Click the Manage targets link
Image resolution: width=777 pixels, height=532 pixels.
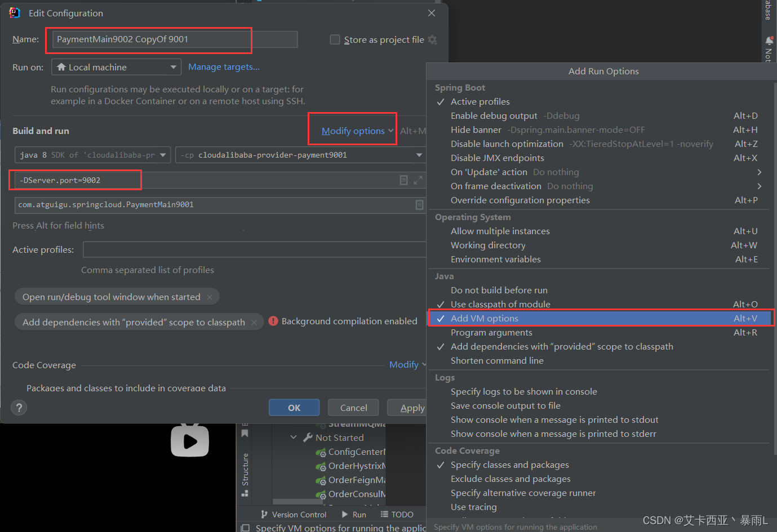224,66
